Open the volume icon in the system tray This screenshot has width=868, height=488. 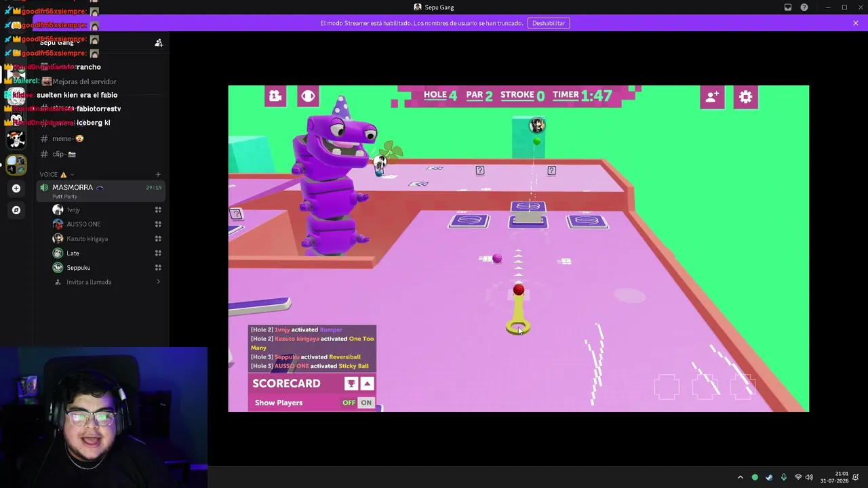pyautogui.click(x=810, y=477)
